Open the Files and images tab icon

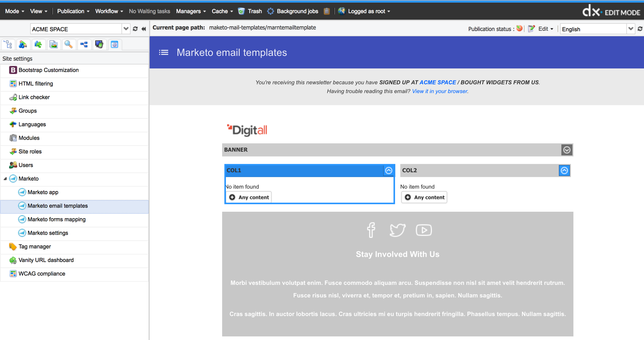coord(54,44)
